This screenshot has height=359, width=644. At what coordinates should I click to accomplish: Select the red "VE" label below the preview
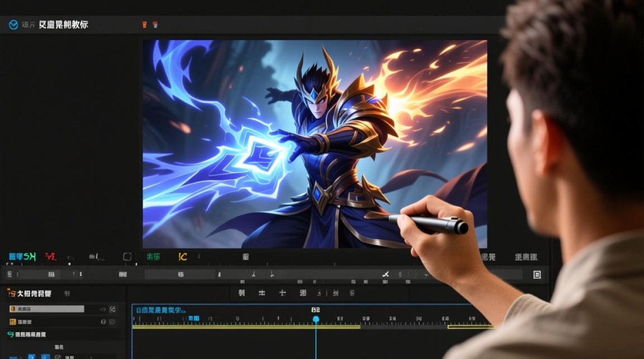(x=50, y=257)
